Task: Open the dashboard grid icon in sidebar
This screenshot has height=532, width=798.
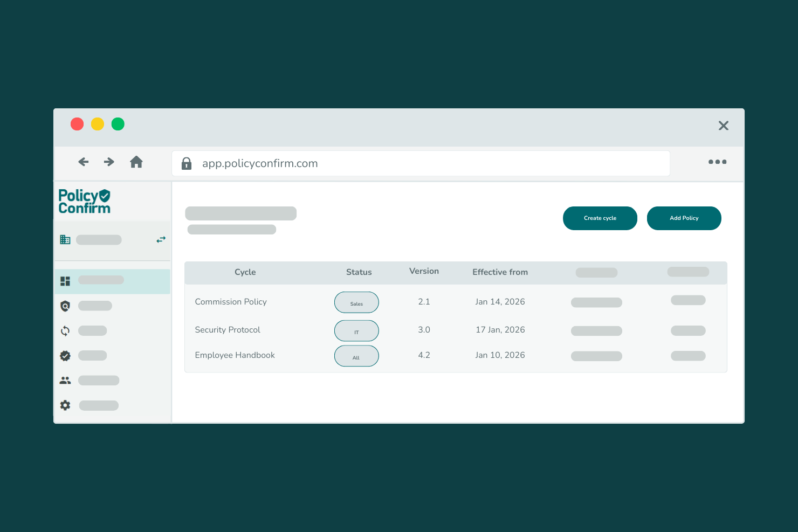Action: [x=65, y=281]
